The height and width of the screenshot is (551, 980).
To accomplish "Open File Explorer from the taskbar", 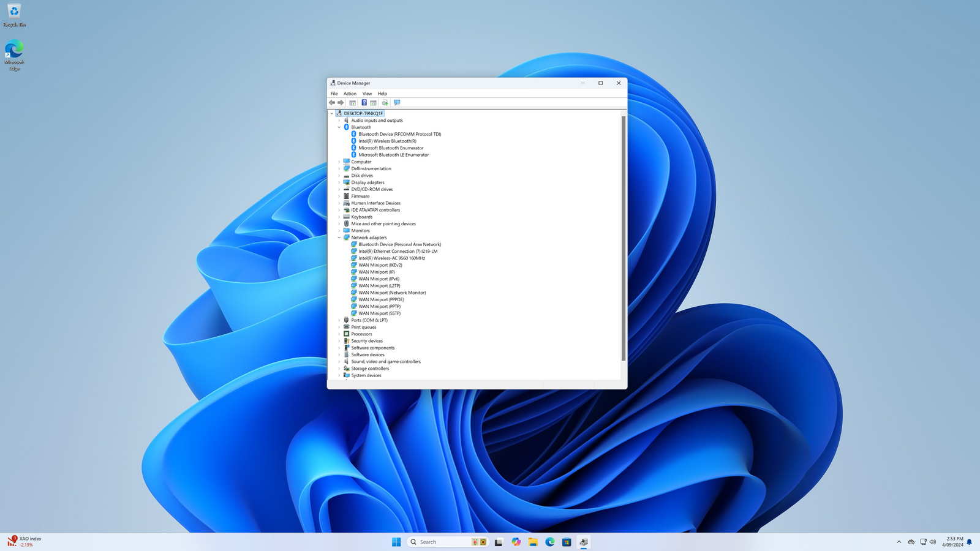I will (x=533, y=542).
